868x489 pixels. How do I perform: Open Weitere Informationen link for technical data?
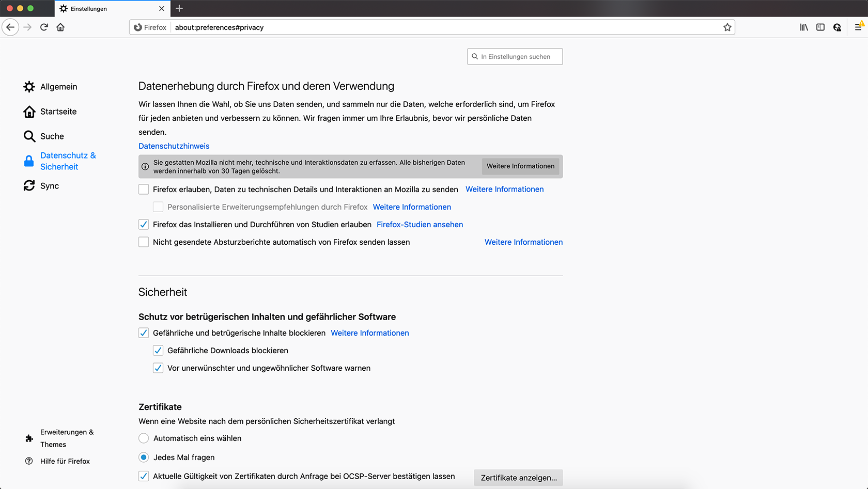pos(505,190)
